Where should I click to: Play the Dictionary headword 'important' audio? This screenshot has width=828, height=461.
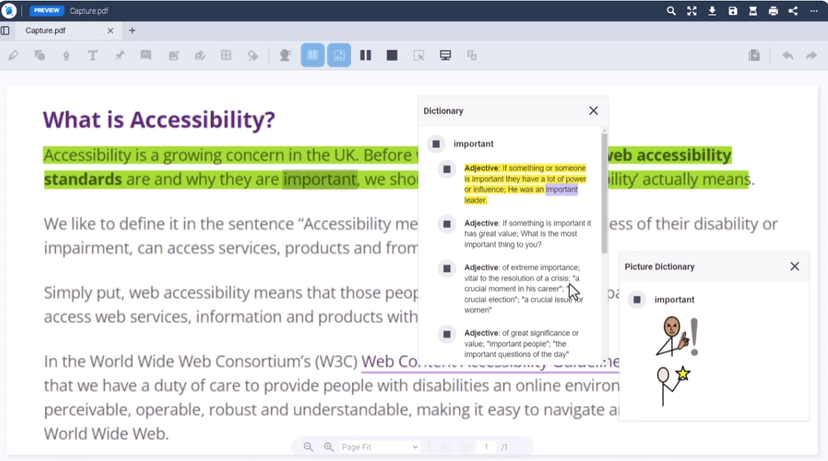(436, 144)
